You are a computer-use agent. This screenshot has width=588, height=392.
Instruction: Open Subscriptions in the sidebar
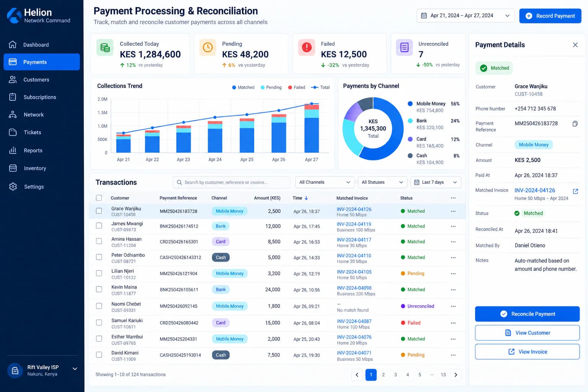(x=42, y=97)
